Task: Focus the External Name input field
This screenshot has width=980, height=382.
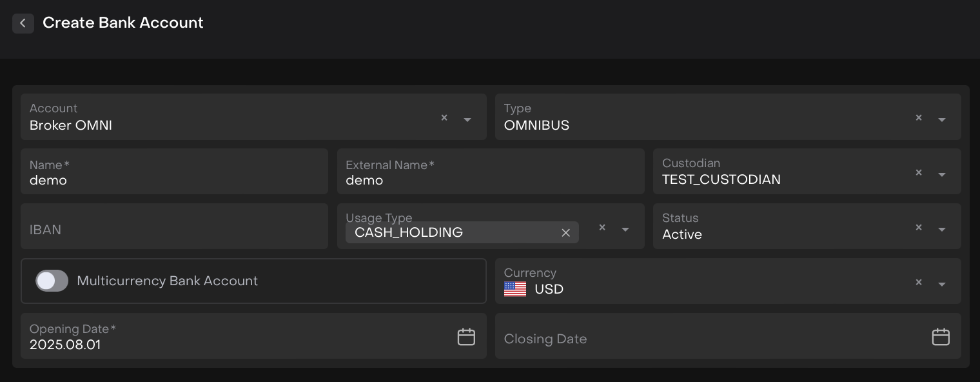Action: 490,179
